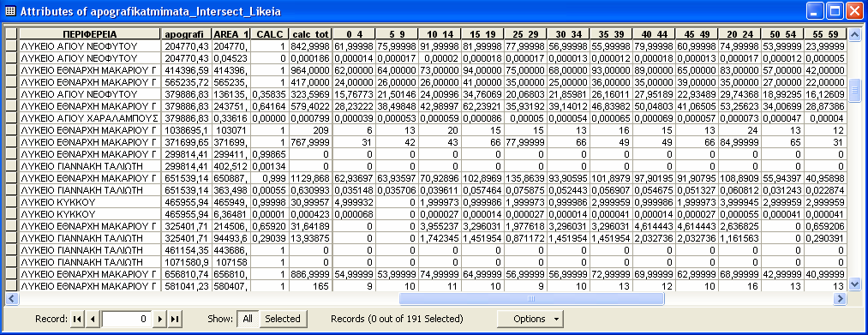Click the horizontal scrollbar thumb
The width and height of the screenshot is (868, 335).
531,298
